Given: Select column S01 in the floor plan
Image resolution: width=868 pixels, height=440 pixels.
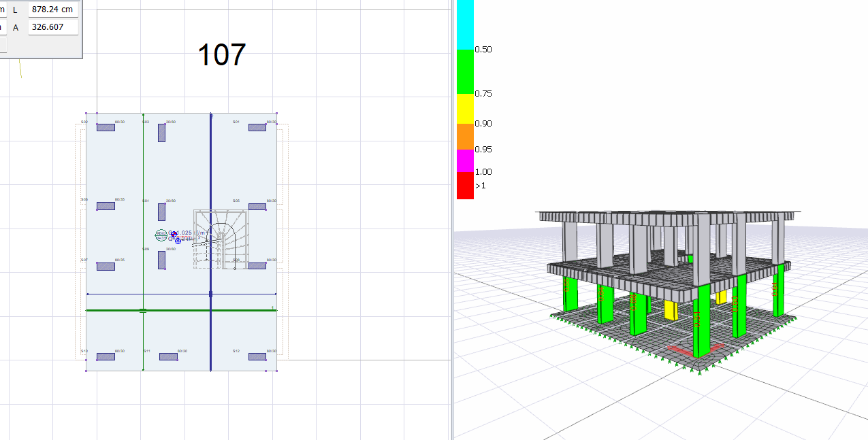Looking at the screenshot, I should pyautogui.click(x=257, y=127).
